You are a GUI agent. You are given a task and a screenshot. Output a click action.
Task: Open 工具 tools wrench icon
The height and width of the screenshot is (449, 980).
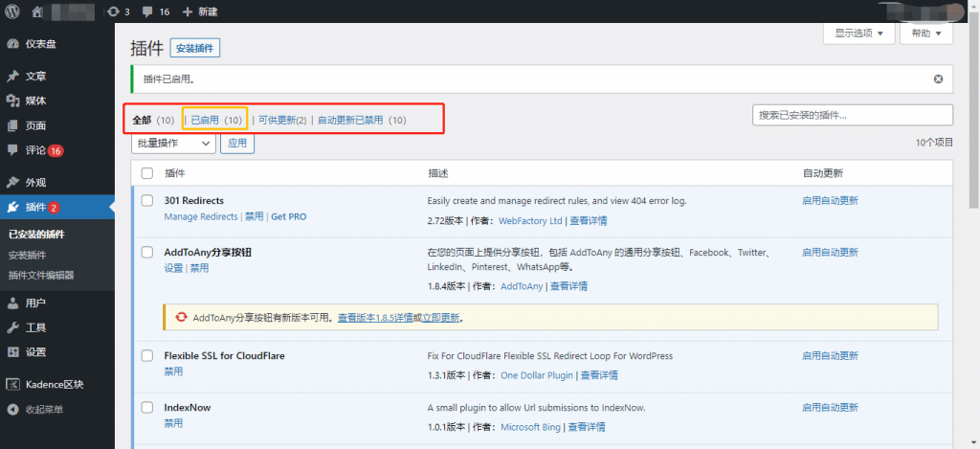click(x=13, y=327)
